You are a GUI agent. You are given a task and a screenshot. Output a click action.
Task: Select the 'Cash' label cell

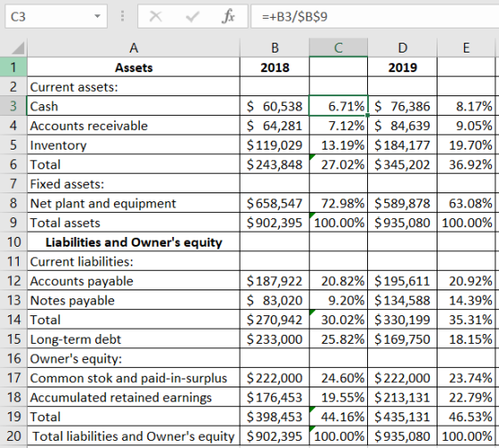(x=134, y=106)
